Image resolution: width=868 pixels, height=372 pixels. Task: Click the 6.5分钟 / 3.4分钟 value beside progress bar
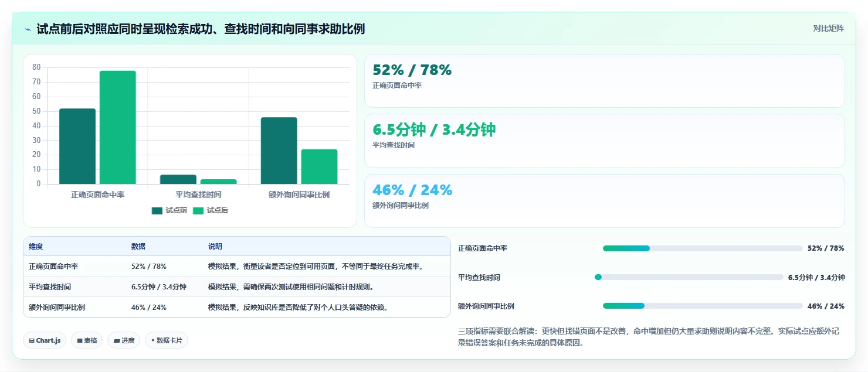816,277
